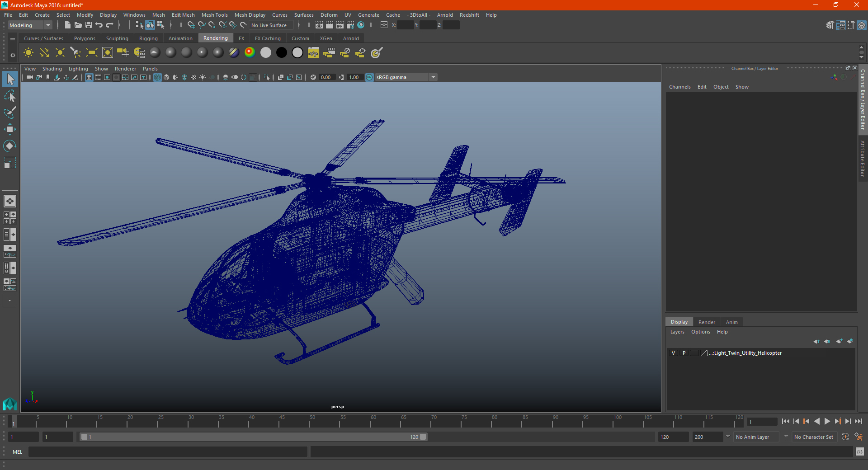This screenshot has height=470, width=868.
Task: Open the Redshift menu
Action: click(469, 15)
